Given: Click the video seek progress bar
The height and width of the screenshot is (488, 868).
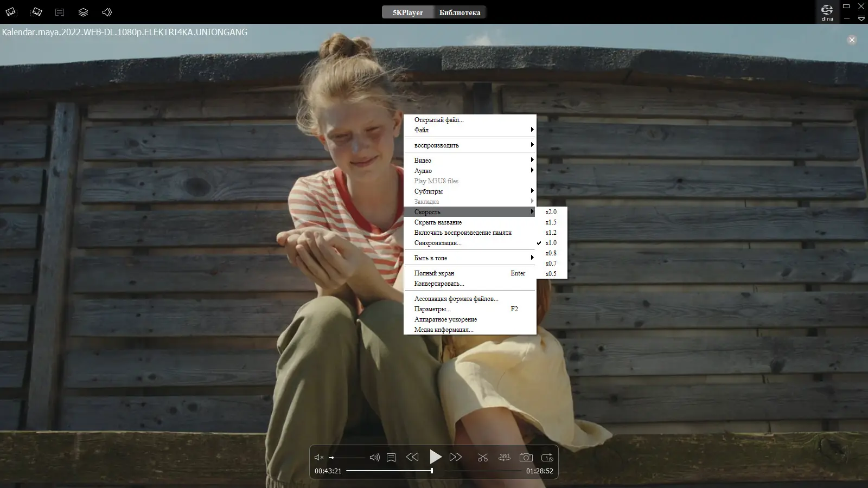Looking at the screenshot, I should click(x=434, y=471).
